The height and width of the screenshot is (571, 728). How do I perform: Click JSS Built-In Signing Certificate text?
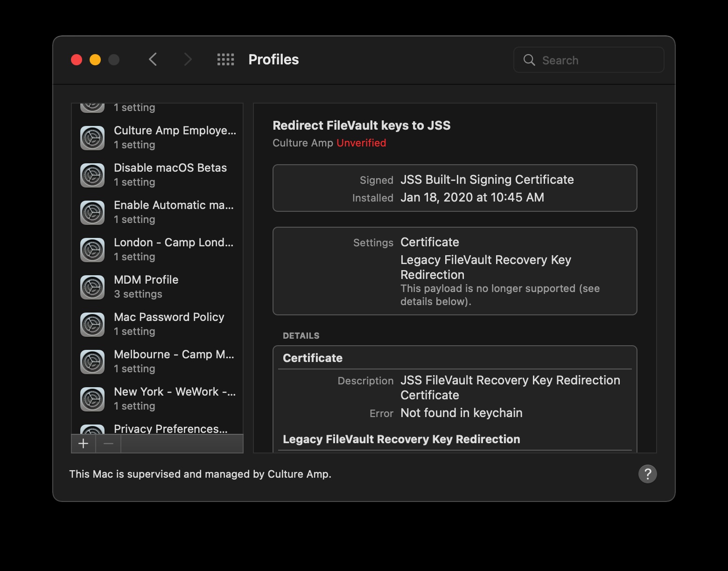tap(487, 180)
